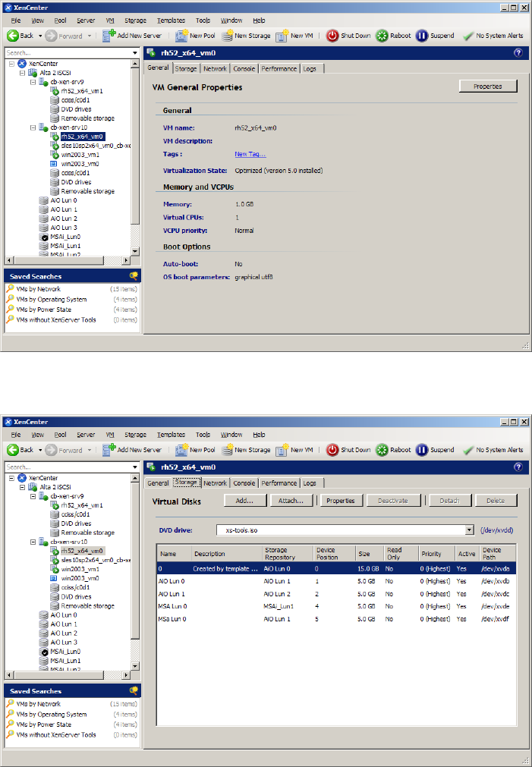This screenshot has height=767, width=532.
Task: Click New VM icon in lower window
Action: 282,450
